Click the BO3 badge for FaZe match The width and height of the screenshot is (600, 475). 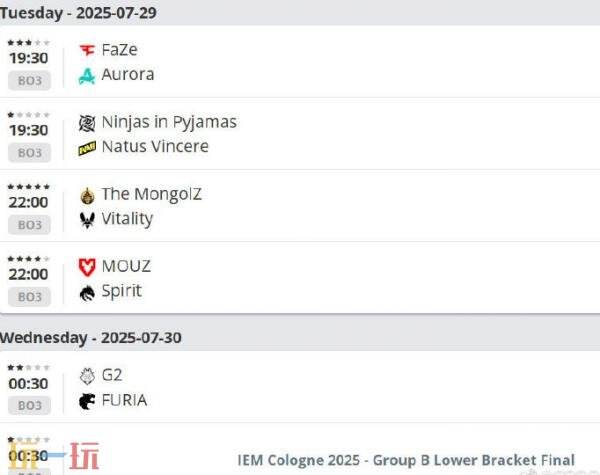click(29, 81)
